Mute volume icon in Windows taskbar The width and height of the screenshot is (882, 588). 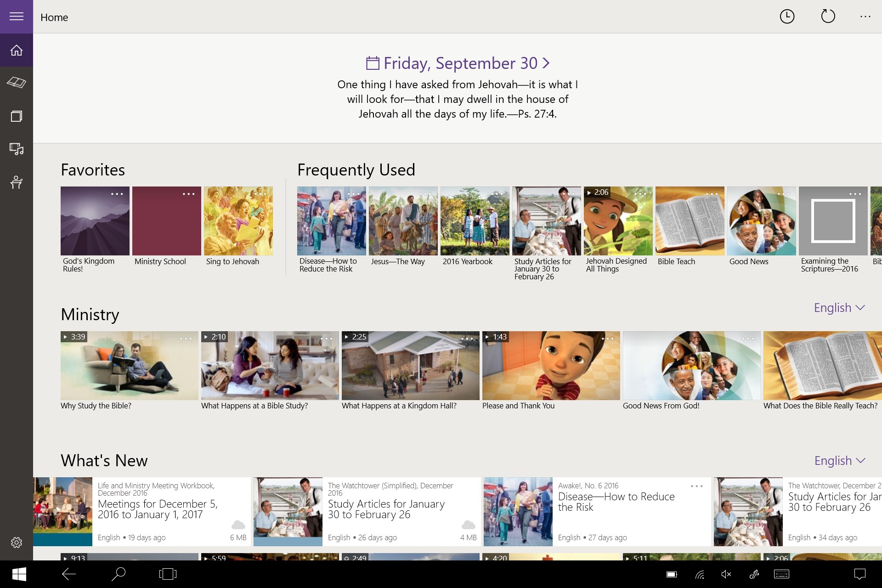[x=726, y=574]
